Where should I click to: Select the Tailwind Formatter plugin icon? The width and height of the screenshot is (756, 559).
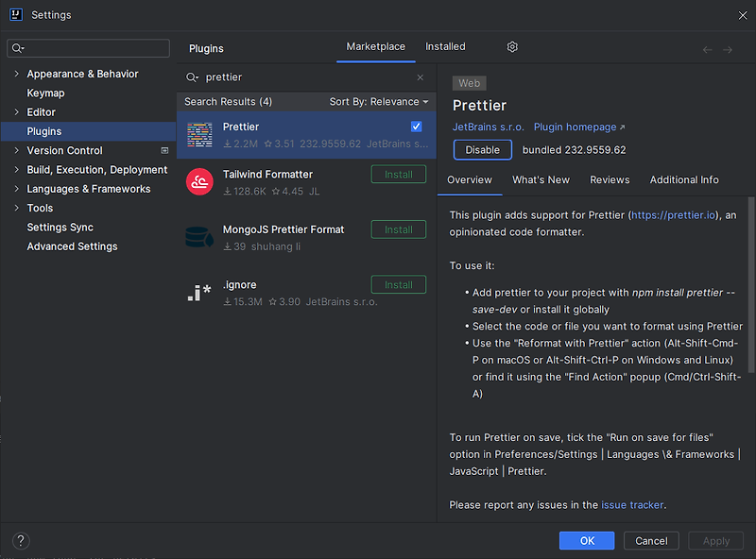199,182
